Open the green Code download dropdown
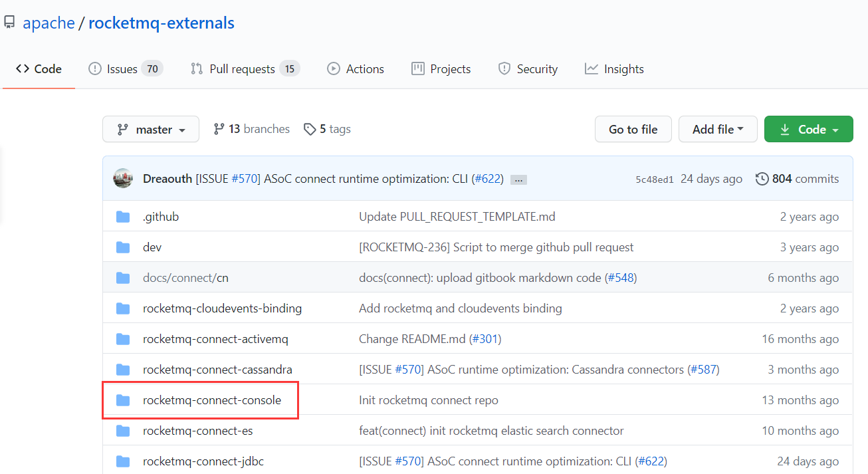This screenshot has width=868, height=474. [809, 130]
